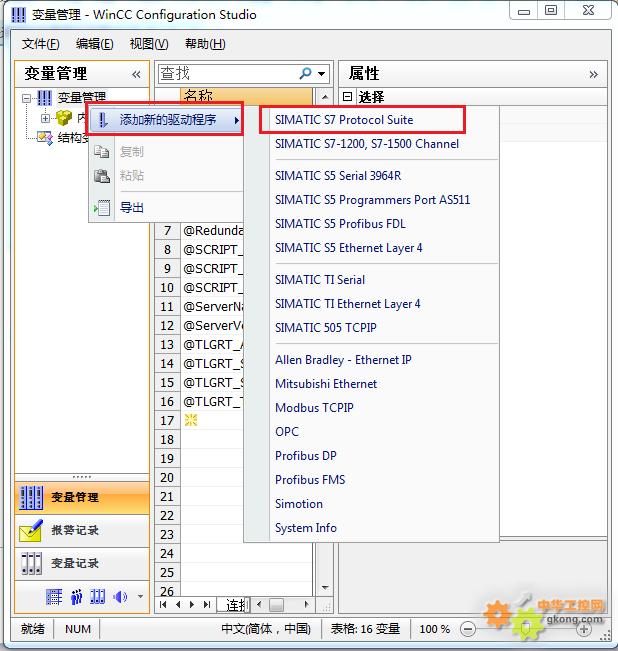
Task: Select row 17 new entry cell
Action: click(212, 421)
